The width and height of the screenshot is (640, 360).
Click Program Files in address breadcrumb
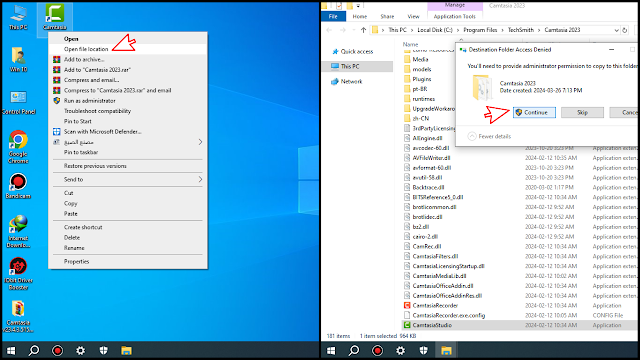480,30
